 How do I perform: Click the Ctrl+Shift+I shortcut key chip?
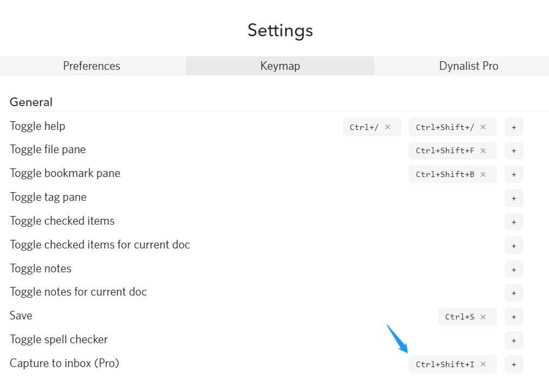444,364
